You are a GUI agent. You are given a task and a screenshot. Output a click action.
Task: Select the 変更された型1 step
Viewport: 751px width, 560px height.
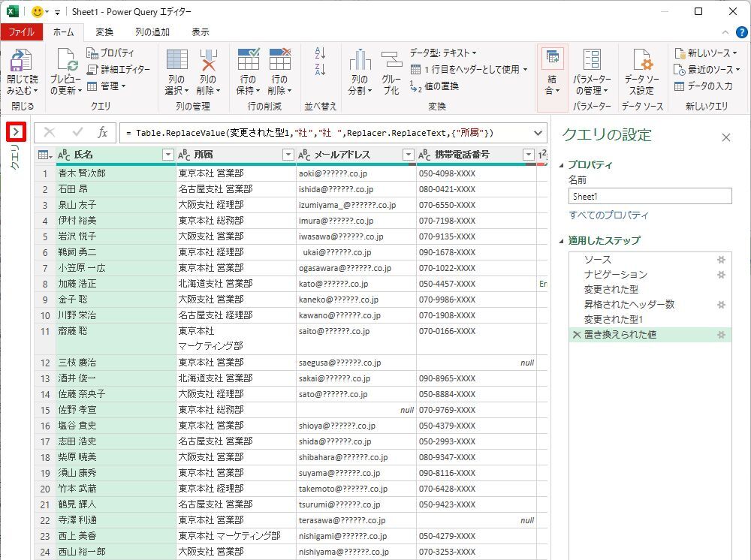[613, 320]
